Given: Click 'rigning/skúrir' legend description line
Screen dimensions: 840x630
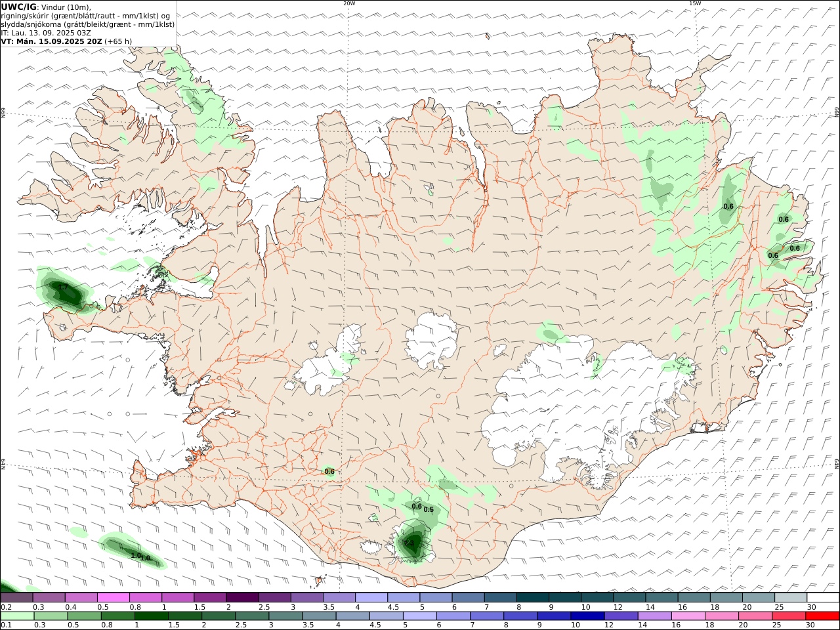Looking at the screenshot, I should tap(85, 15).
